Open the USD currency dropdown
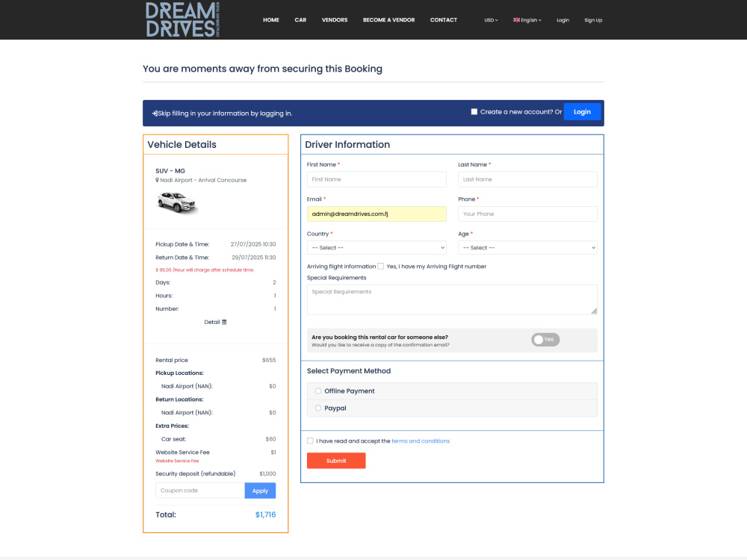The width and height of the screenshot is (747, 560). click(491, 20)
